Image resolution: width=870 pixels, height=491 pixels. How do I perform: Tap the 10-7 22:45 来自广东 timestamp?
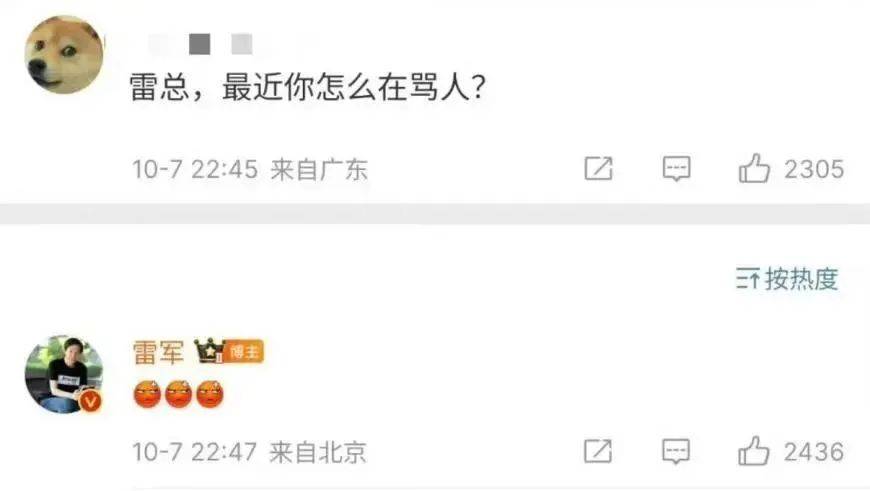tap(250, 169)
